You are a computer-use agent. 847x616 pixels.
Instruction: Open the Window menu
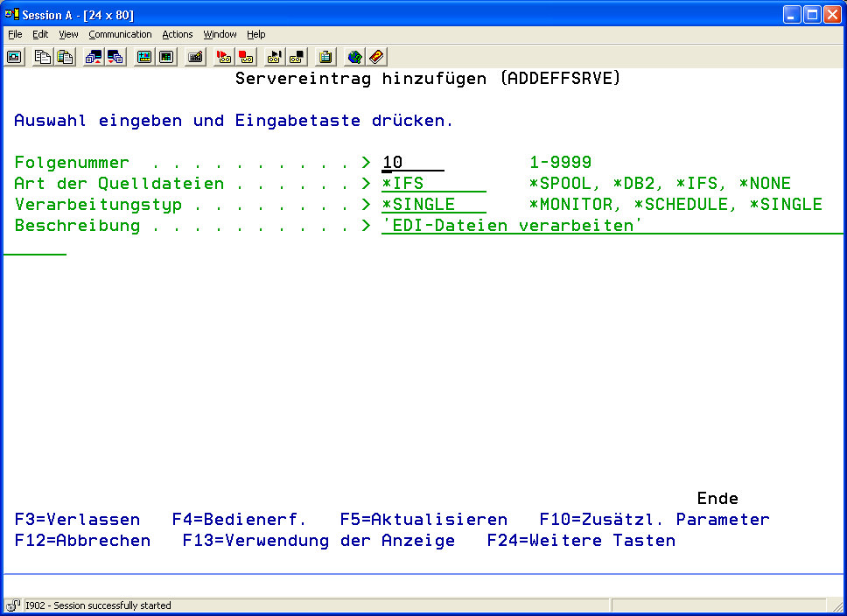[x=220, y=34]
